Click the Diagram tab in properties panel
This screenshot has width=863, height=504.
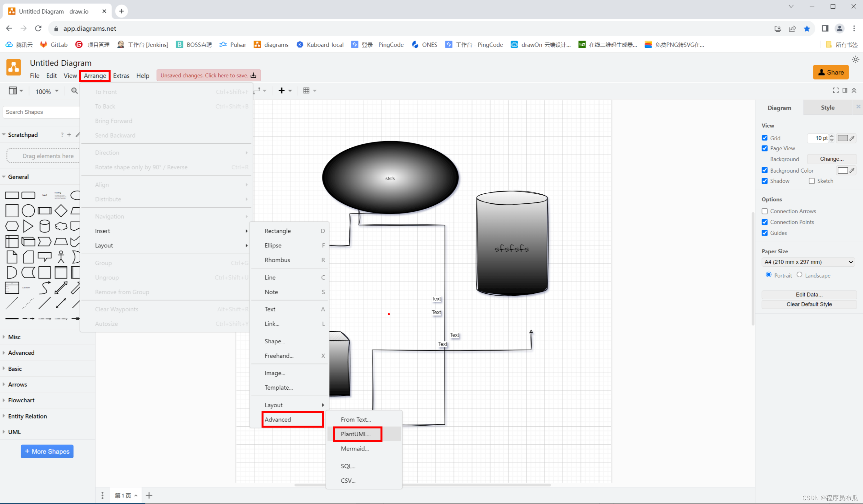[778, 108]
